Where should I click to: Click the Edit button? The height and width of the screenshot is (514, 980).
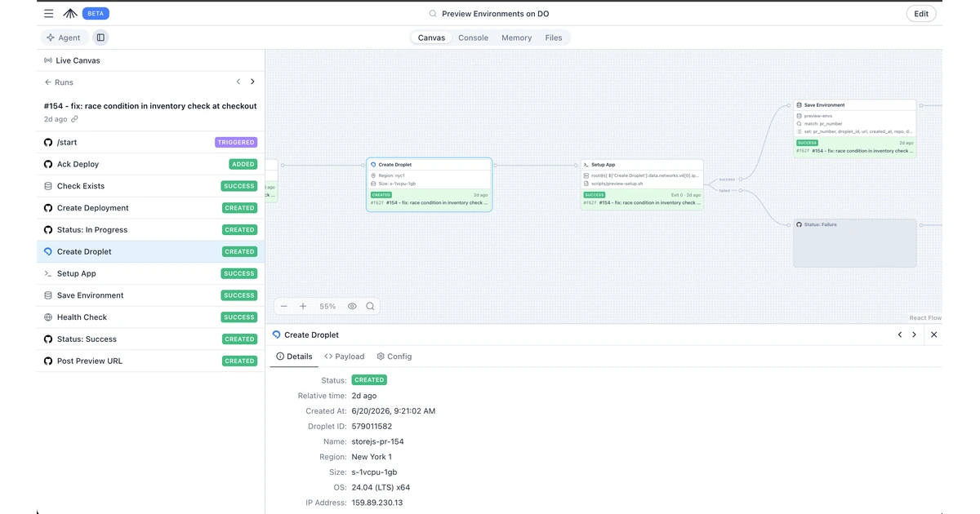pos(921,14)
